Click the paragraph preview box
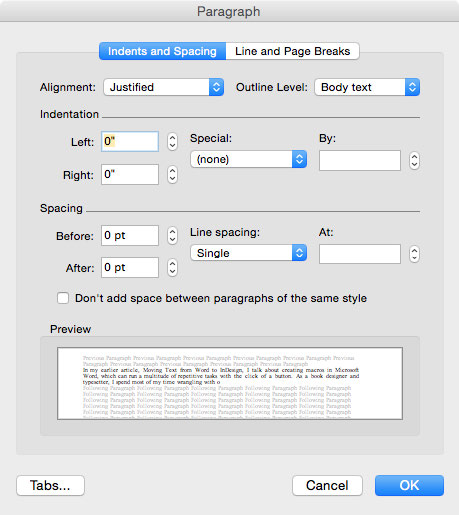This screenshot has width=459, height=515. click(230, 383)
